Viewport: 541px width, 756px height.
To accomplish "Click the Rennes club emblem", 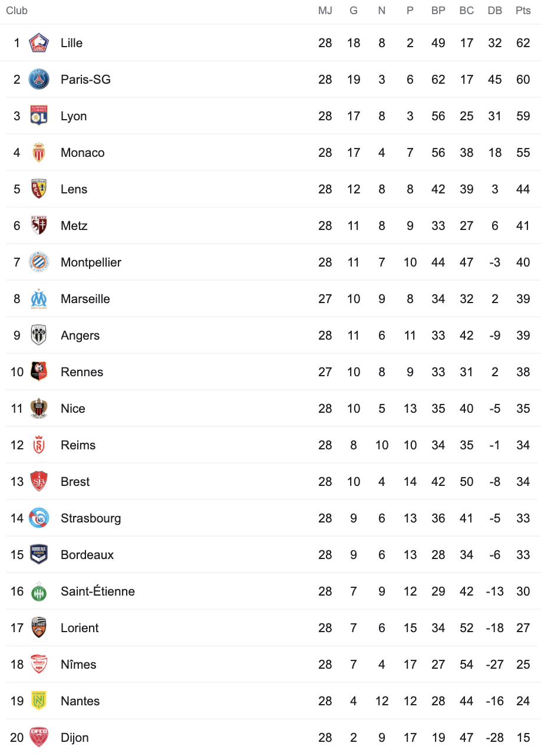I will tap(39, 372).
